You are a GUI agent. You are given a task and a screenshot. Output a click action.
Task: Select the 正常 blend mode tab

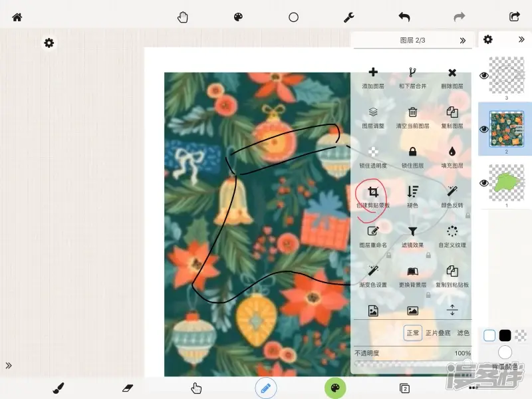coord(412,333)
